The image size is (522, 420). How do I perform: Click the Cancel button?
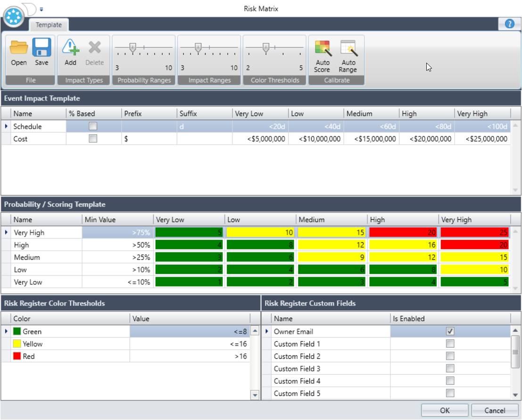coord(494,410)
